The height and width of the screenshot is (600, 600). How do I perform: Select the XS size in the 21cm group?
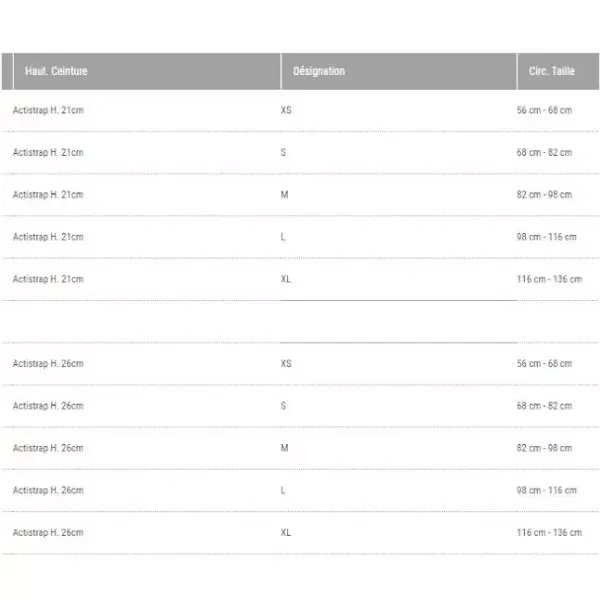point(286,110)
